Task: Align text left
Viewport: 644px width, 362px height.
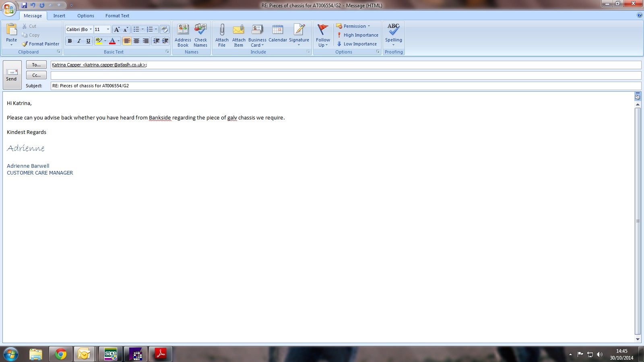Action: click(x=127, y=41)
